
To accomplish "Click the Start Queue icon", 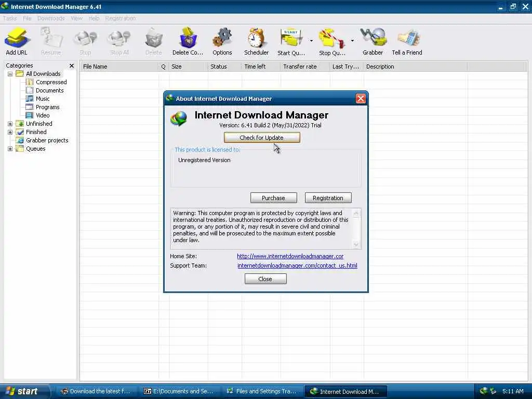I will [291, 38].
